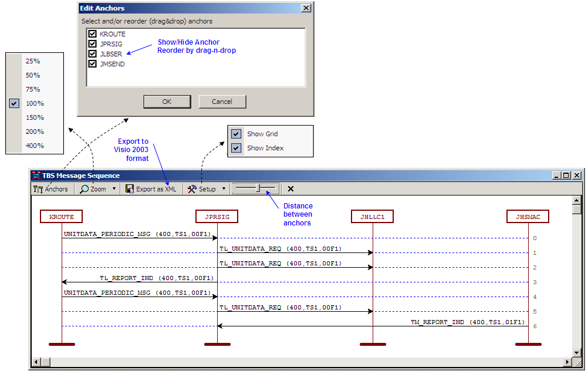The height and width of the screenshot is (374, 588).
Task: Click the TBS Message Sequence title icon
Action: pos(36,176)
